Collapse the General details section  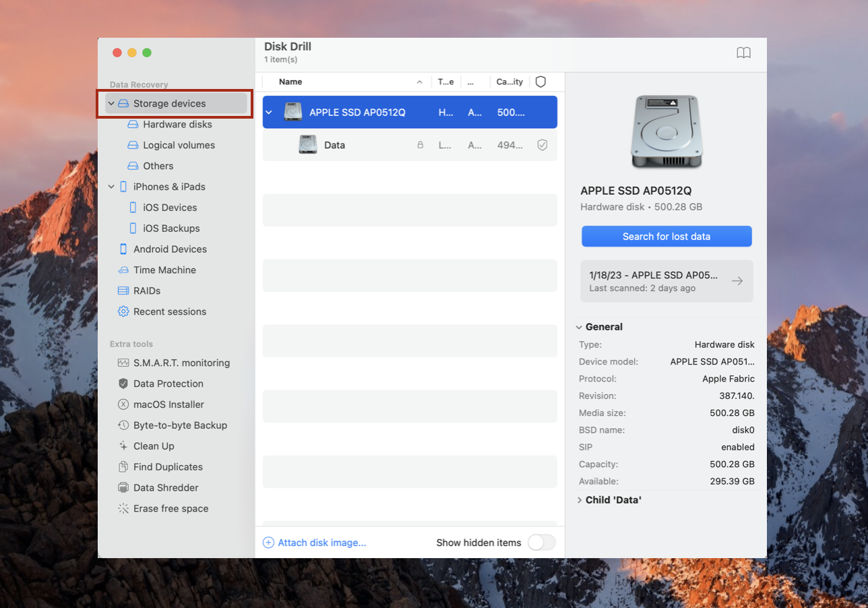579,327
